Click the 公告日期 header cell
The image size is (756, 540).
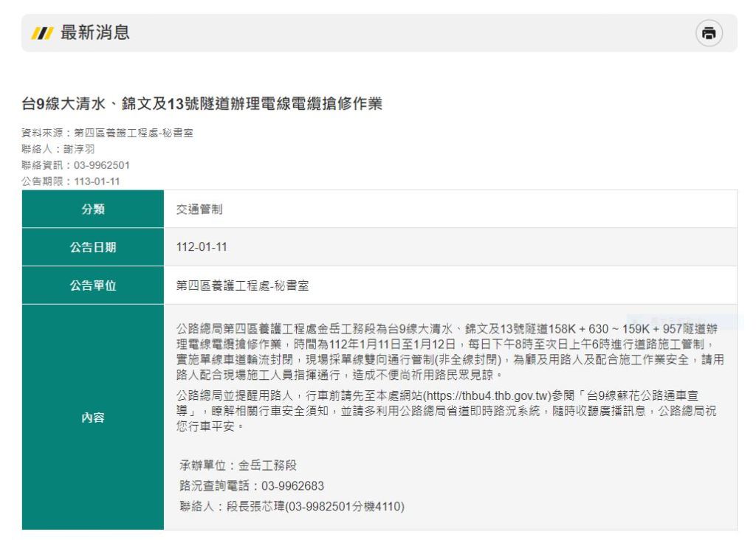(93, 248)
